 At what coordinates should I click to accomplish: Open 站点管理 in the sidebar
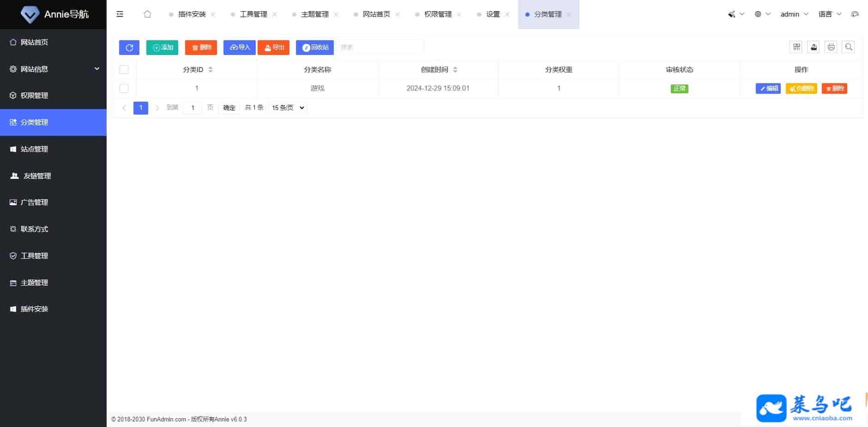point(35,149)
